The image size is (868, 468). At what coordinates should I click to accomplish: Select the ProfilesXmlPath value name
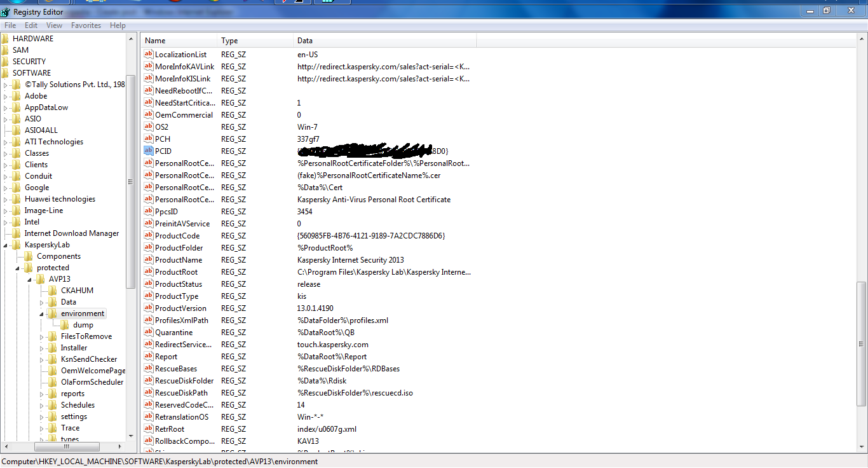coord(182,320)
